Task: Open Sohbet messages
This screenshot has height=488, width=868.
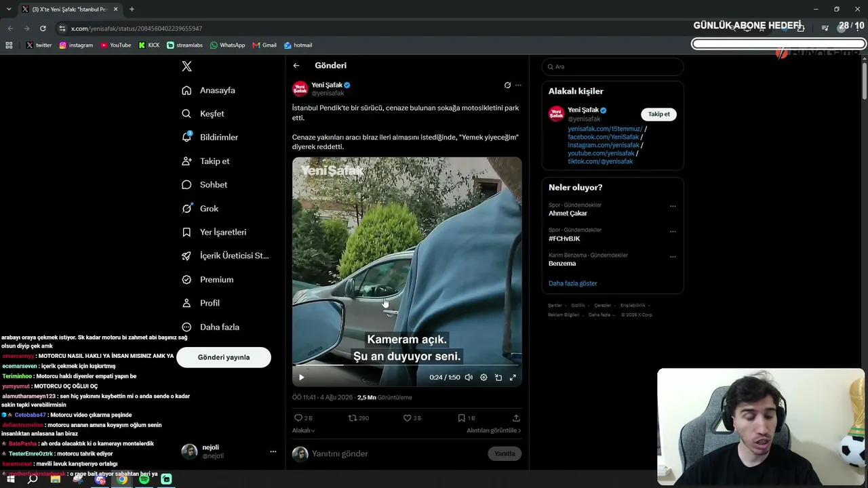Action: (204, 184)
